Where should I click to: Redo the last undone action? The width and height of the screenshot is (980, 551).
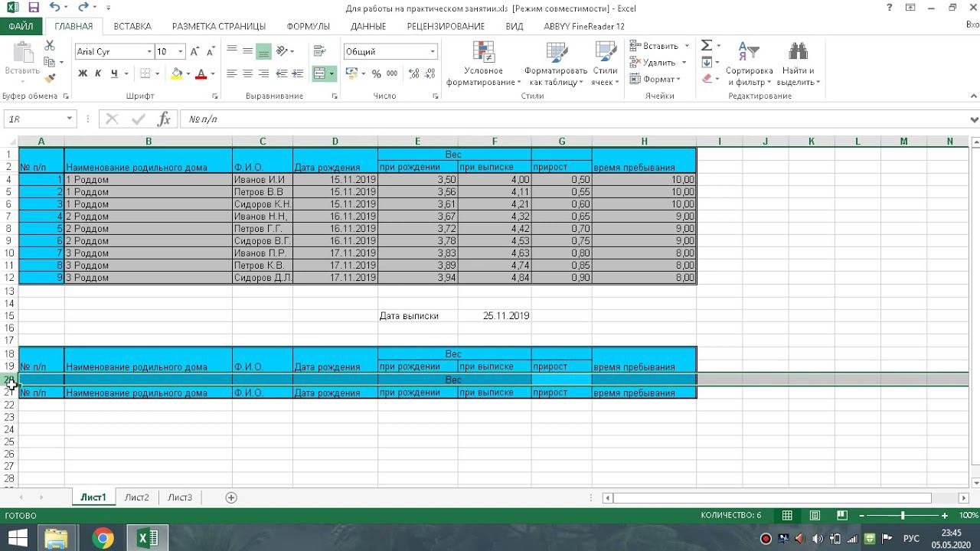(x=83, y=8)
